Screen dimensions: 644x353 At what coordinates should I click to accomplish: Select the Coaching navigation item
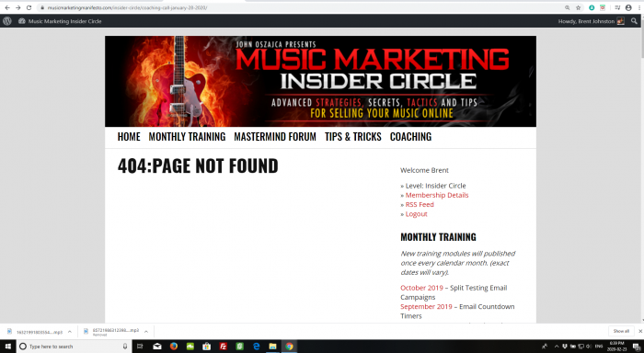click(x=410, y=137)
